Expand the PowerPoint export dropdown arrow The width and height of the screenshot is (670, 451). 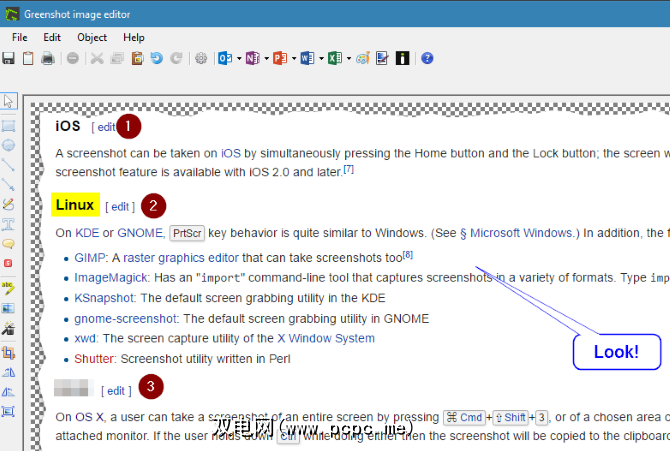(294, 59)
